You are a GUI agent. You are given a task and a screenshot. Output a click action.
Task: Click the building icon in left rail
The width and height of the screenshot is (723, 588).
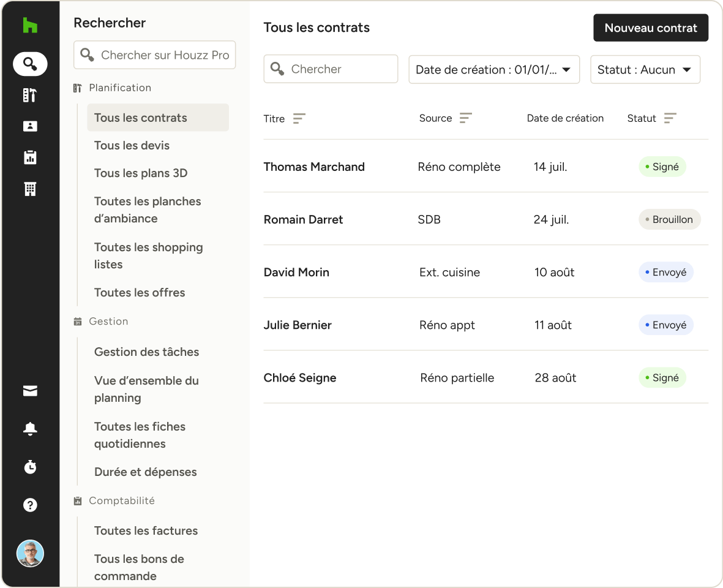(x=30, y=189)
